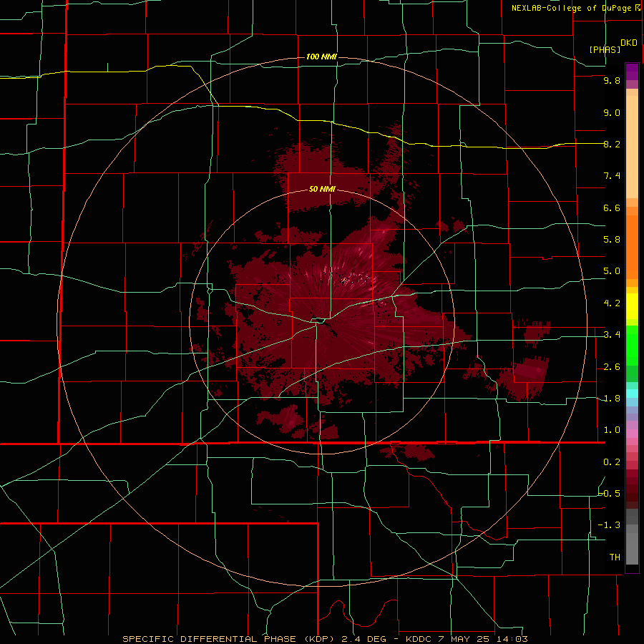This screenshot has height=644, width=644.
Task: Click the 50 NMI range ring label
Action: point(322,189)
